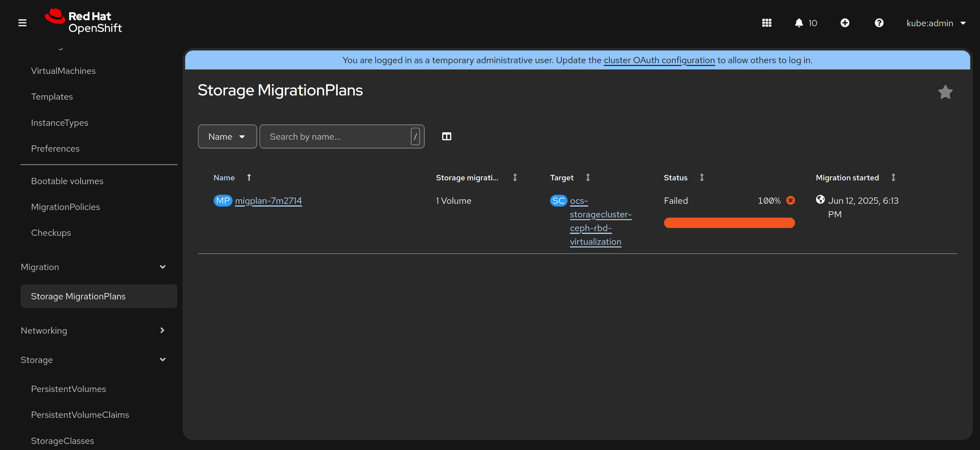Go to VirtualMachines in sidebar
The height and width of the screenshot is (450, 980).
point(64,71)
